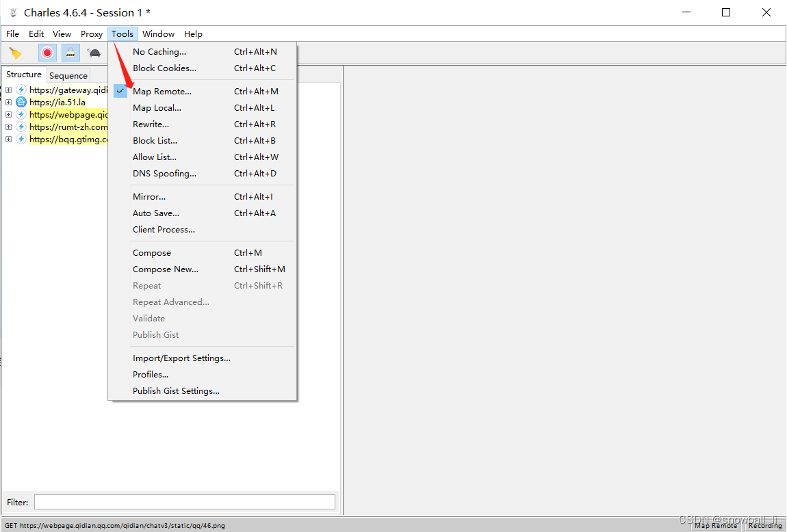787x532 pixels.
Task: Open the View menu
Action: tap(62, 34)
